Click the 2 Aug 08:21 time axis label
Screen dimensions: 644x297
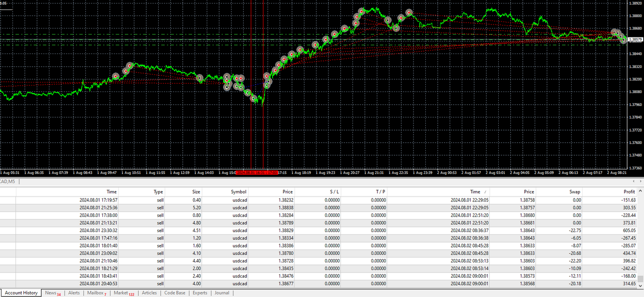coord(618,172)
